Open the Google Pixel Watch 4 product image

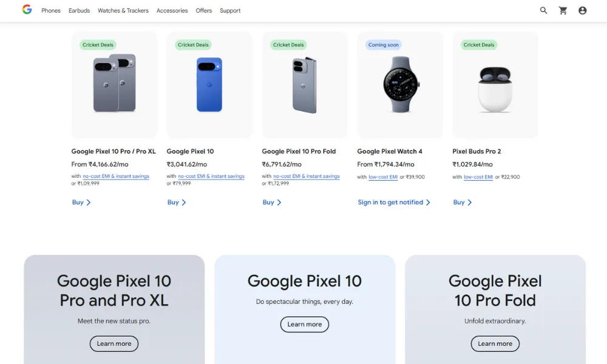click(x=400, y=85)
